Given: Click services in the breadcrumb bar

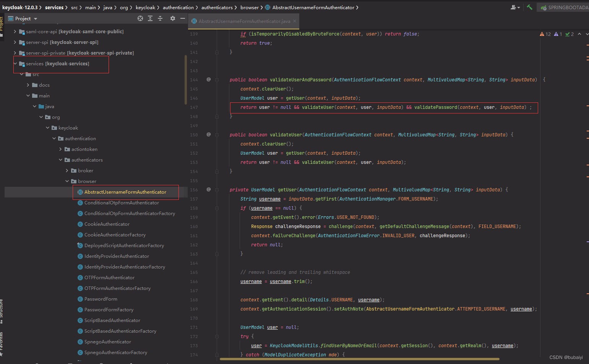Looking at the screenshot, I should coord(54,7).
